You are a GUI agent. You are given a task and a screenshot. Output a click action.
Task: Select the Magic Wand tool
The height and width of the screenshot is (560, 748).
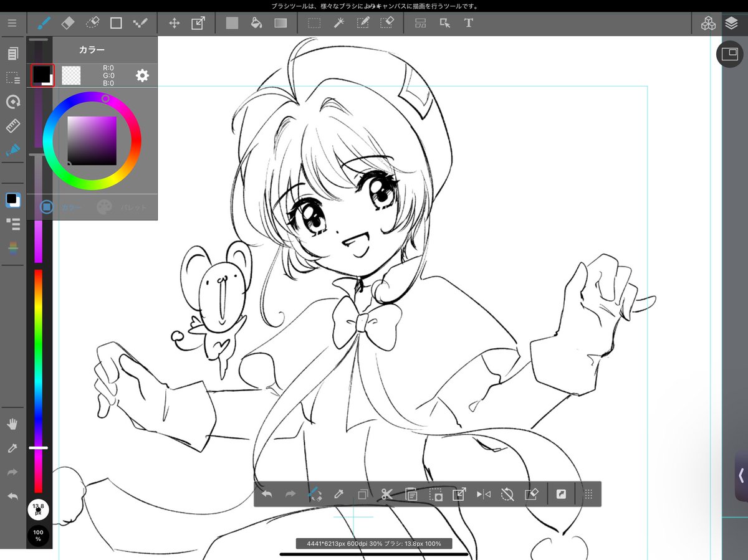pos(338,23)
